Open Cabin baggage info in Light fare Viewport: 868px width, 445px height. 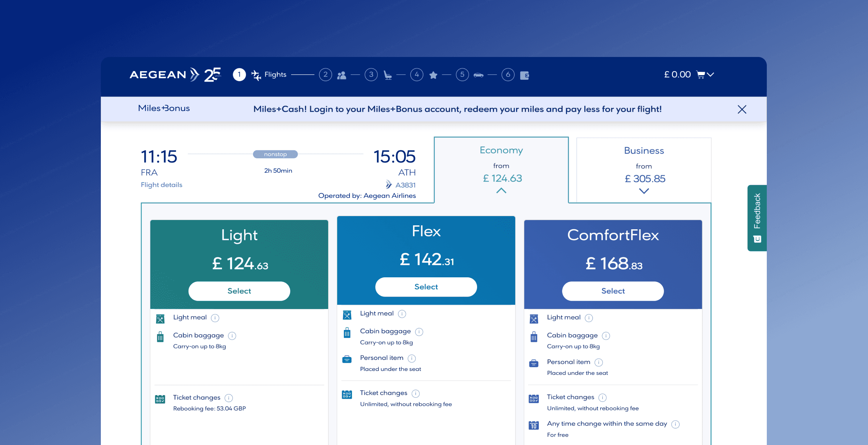232,336
